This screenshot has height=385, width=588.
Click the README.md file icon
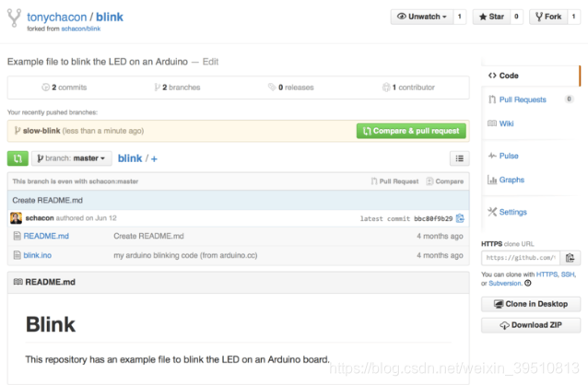tap(17, 236)
